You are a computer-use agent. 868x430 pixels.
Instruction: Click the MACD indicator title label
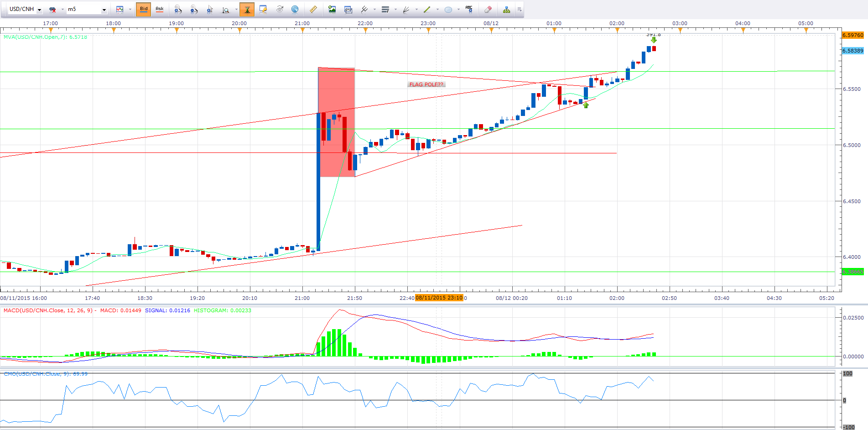click(48, 310)
